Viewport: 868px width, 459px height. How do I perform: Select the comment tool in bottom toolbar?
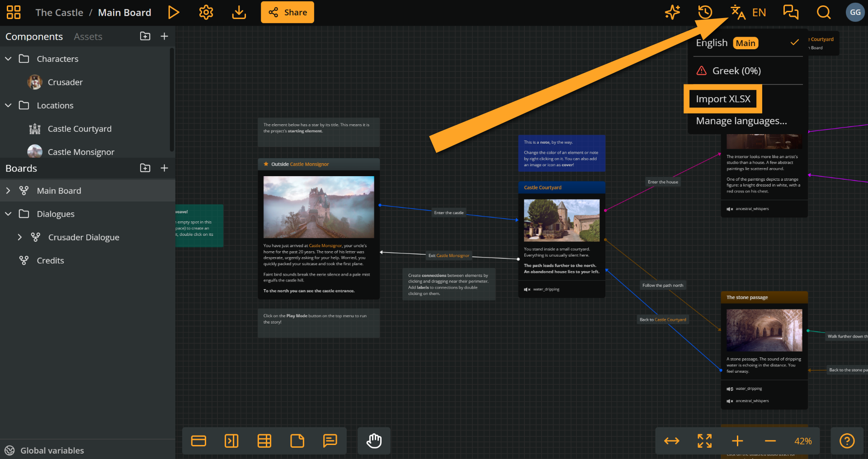[330, 441]
